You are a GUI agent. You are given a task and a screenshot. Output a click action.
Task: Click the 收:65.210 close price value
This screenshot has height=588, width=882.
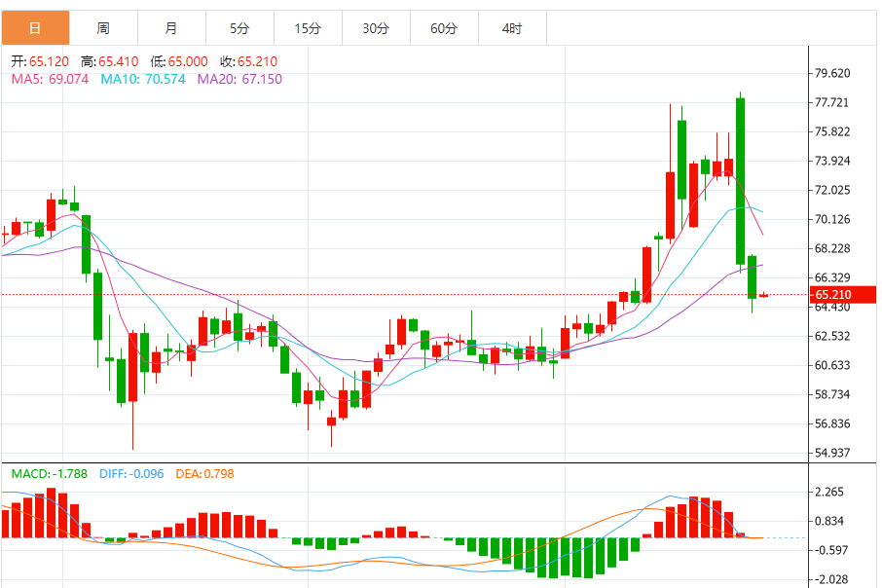248,61
